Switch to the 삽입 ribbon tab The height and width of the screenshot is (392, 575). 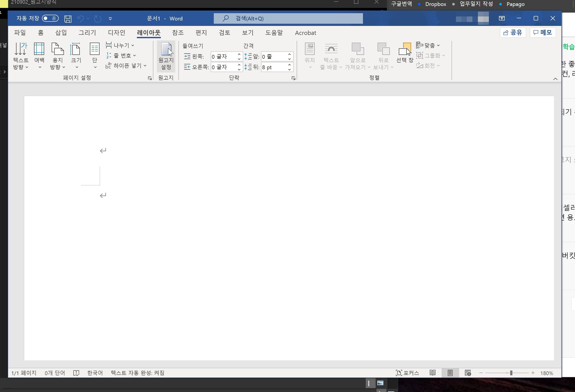pos(61,33)
